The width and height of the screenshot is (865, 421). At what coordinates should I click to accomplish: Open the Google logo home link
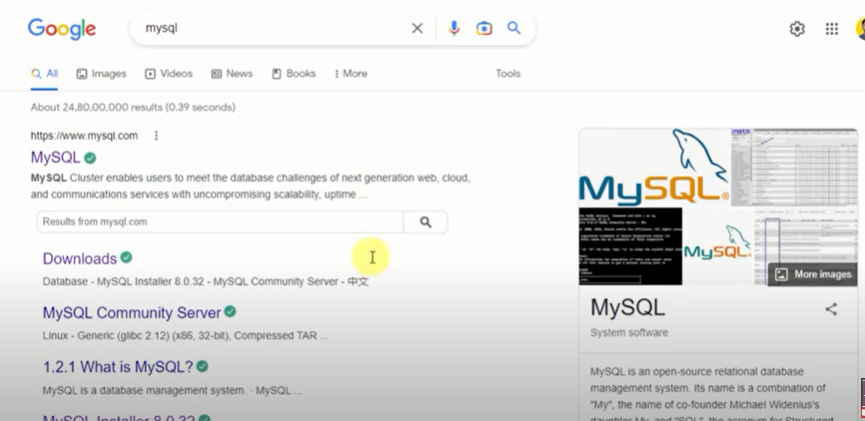(62, 29)
